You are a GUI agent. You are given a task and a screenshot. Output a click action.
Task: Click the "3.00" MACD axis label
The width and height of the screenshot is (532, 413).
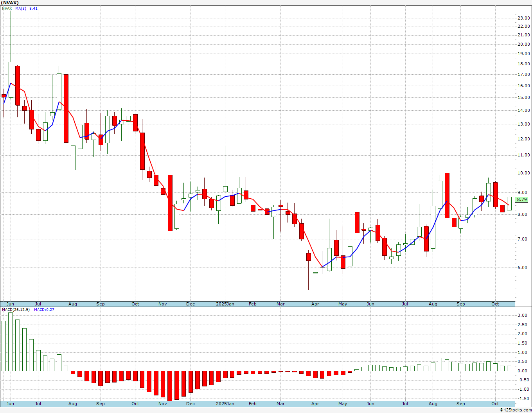pos(522,315)
